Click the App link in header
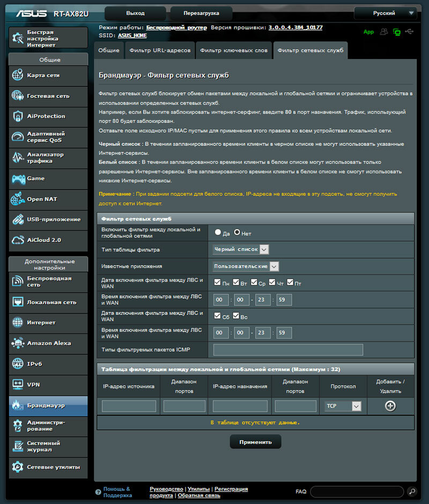Image resolution: width=429 pixels, height=504 pixels. coord(368,32)
